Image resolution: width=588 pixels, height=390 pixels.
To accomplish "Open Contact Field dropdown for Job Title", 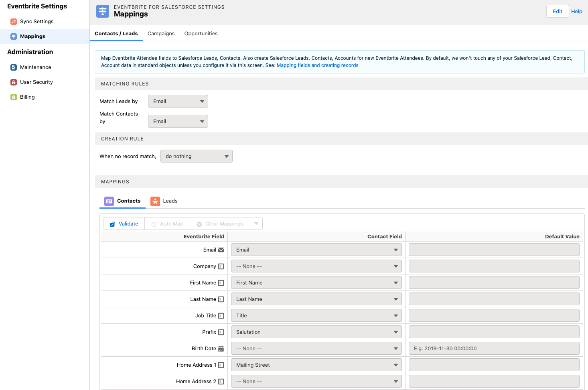I will tap(316, 315).
